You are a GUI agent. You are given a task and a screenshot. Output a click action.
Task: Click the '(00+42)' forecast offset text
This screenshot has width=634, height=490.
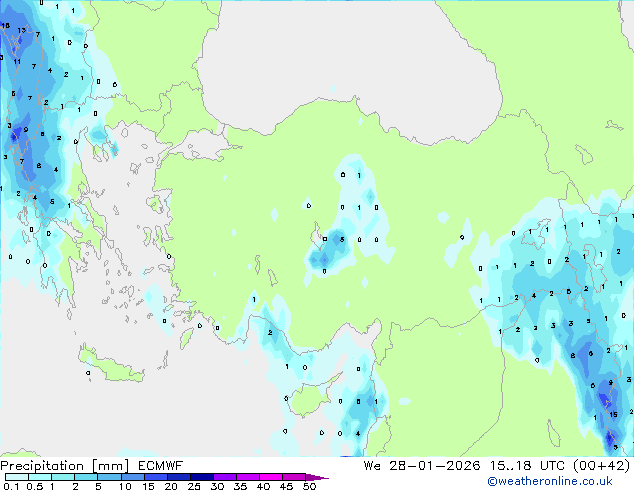(602, 466)
